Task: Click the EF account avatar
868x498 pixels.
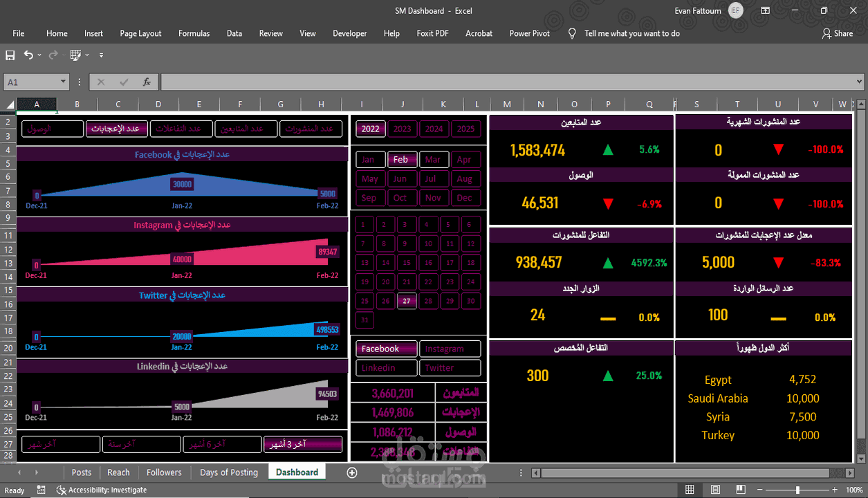Action: [736, 10]
